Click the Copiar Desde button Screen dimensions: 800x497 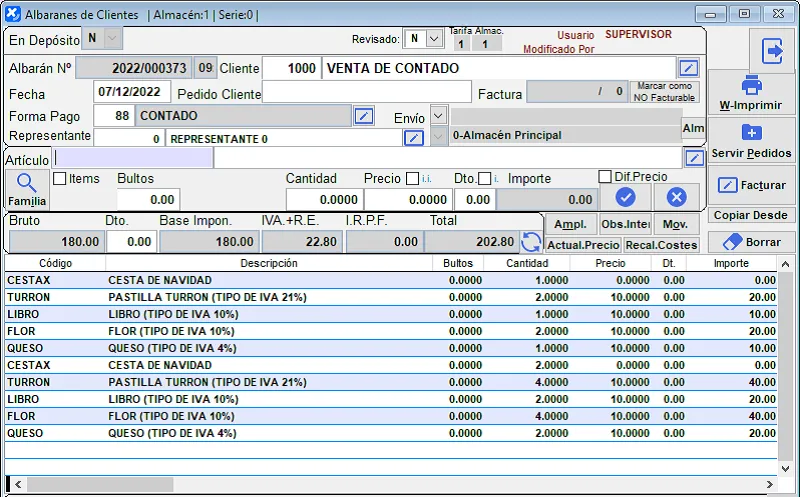pyautogui.click(x=751, y=215)
